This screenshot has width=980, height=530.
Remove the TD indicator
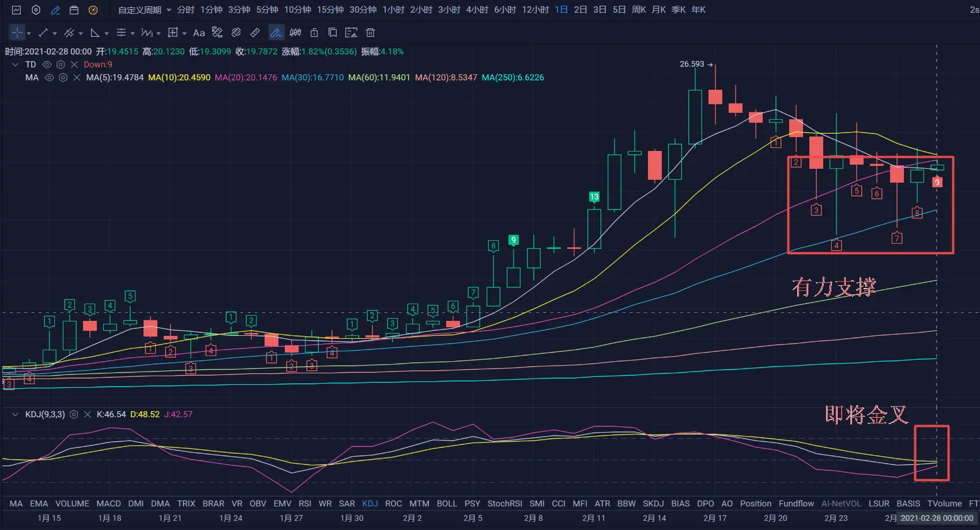click(x=74, y=65)
